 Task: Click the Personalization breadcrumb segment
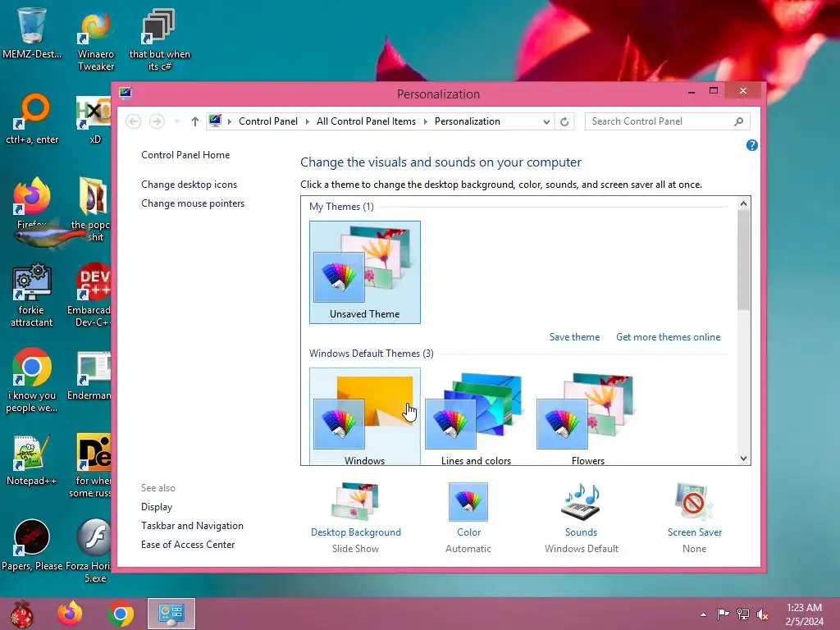coord(467,121)
